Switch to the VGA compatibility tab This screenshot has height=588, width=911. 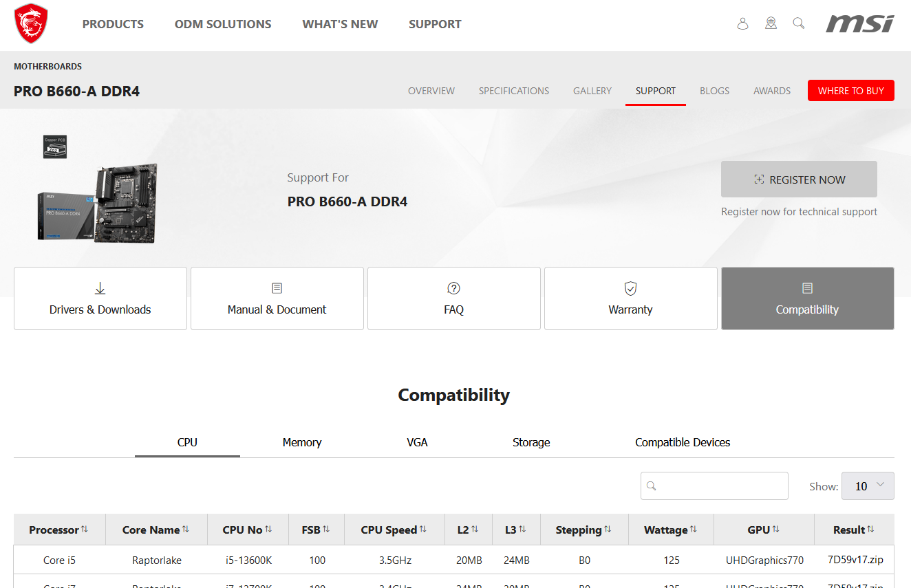(417, 442)
